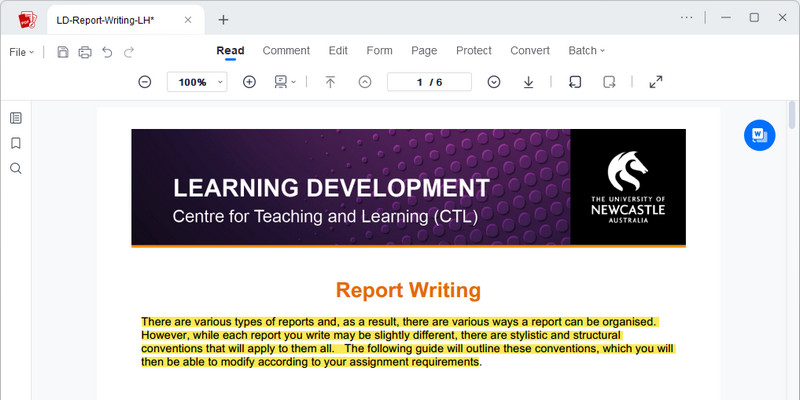Screen dimensions: 800x400
Task: Redo the last action
Action: pos(129,52)
